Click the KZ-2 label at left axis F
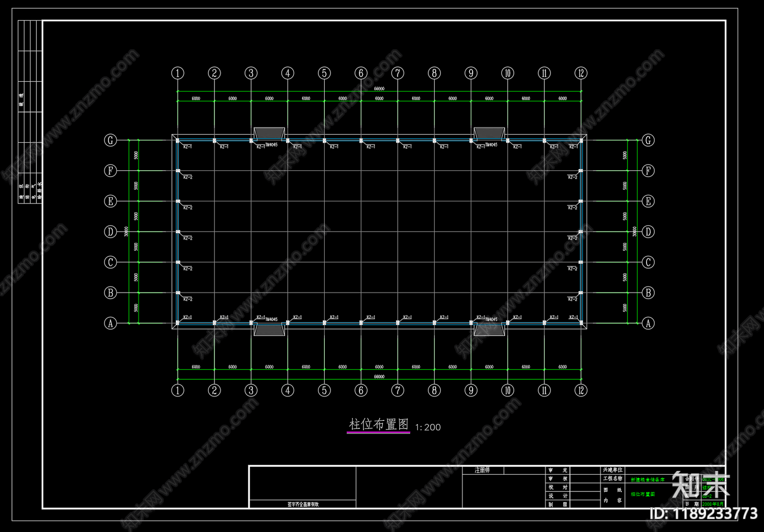This screenshot has height=532, width=764. coord(188,177)
